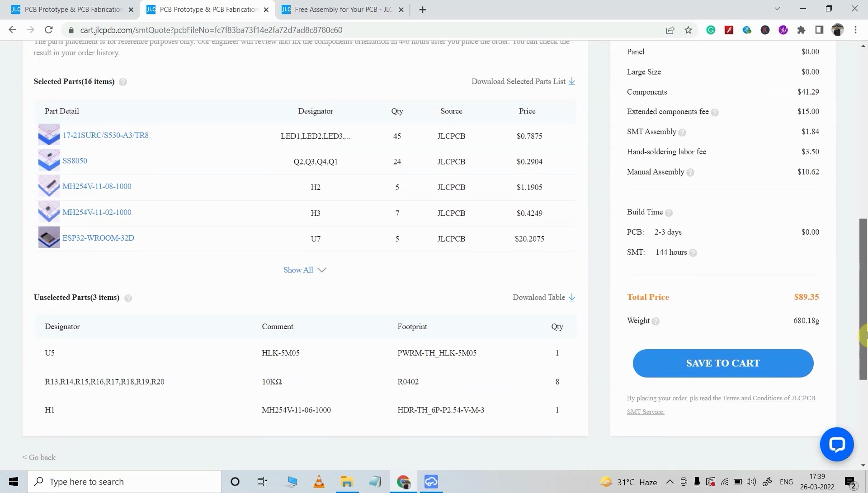Open the Grammarly browser extension
The width and height of the screenshot is (868, 493).
[711, 30]
